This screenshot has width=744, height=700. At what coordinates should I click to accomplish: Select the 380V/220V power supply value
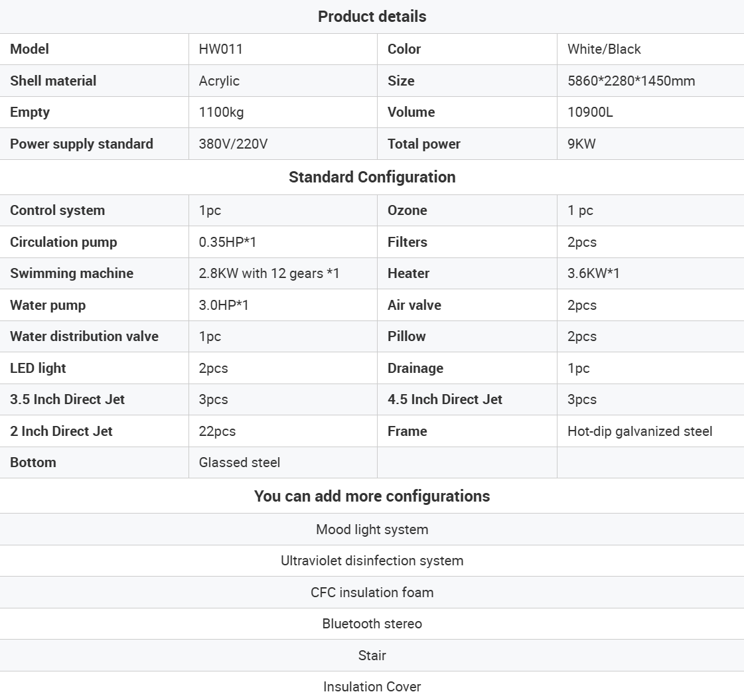[233, 144]
